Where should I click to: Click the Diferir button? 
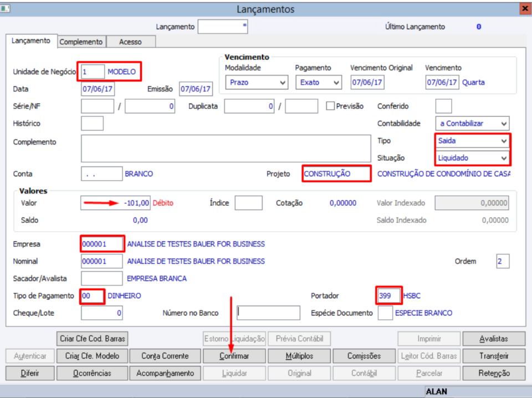[x=30, y=373]
